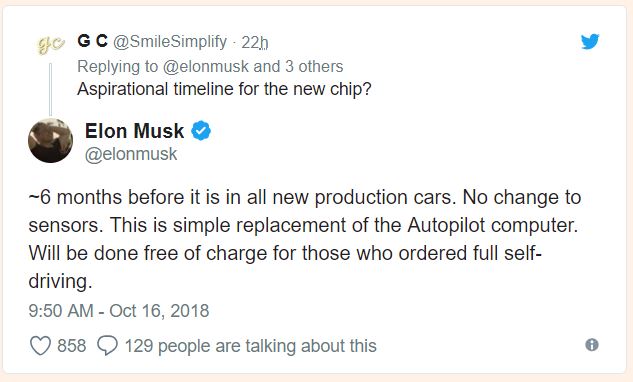
Task: Click the G C display name
Action: [92, 41]
